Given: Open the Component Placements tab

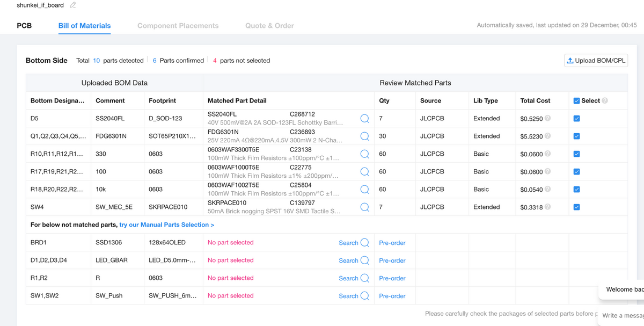Looking at the screenshot, I should (x=178, y=25).
